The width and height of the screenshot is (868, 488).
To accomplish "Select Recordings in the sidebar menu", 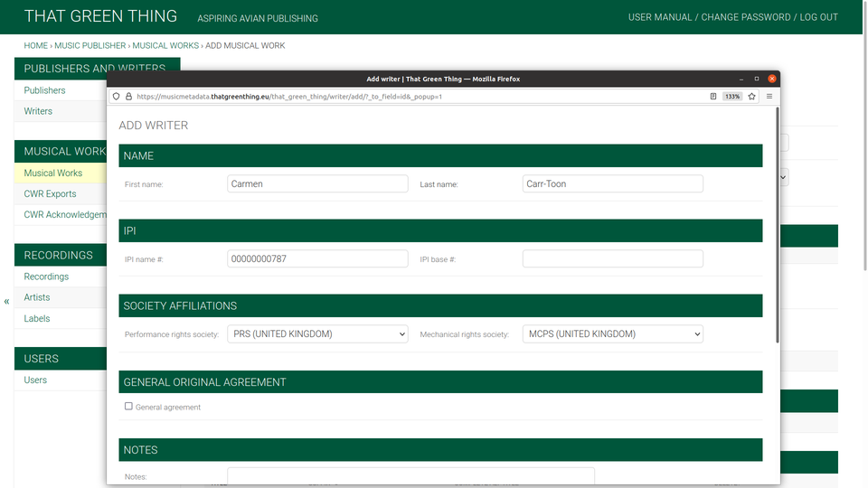I will coord(46,277).
